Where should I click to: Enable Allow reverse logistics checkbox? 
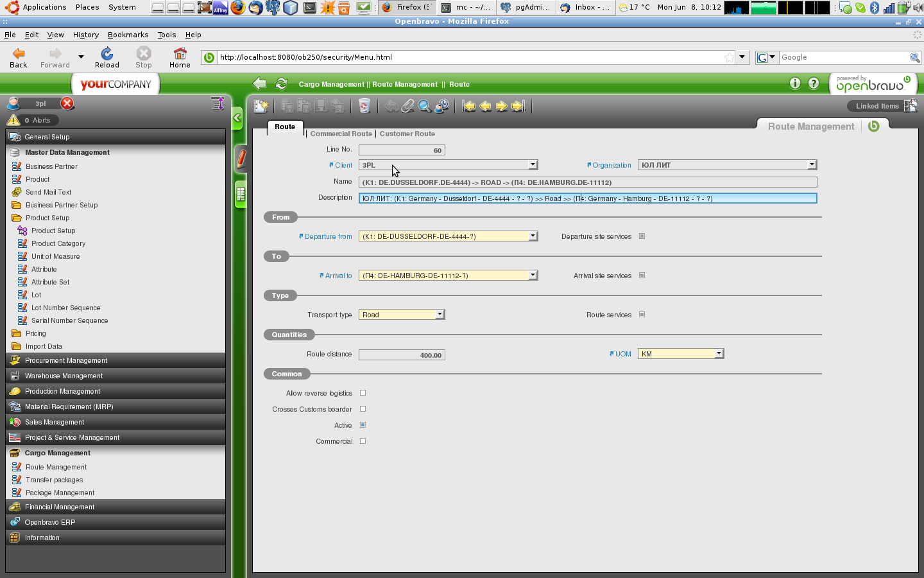[x=363, y=393]
